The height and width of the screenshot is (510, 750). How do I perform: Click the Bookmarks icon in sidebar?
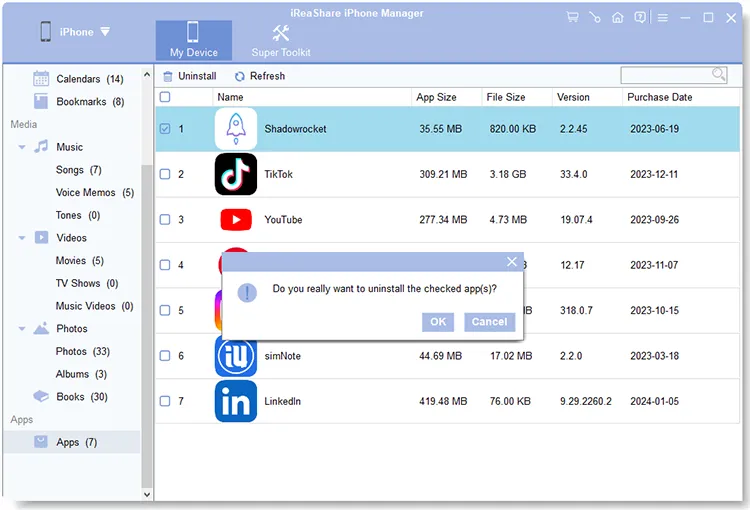click(x=41, y=101)
